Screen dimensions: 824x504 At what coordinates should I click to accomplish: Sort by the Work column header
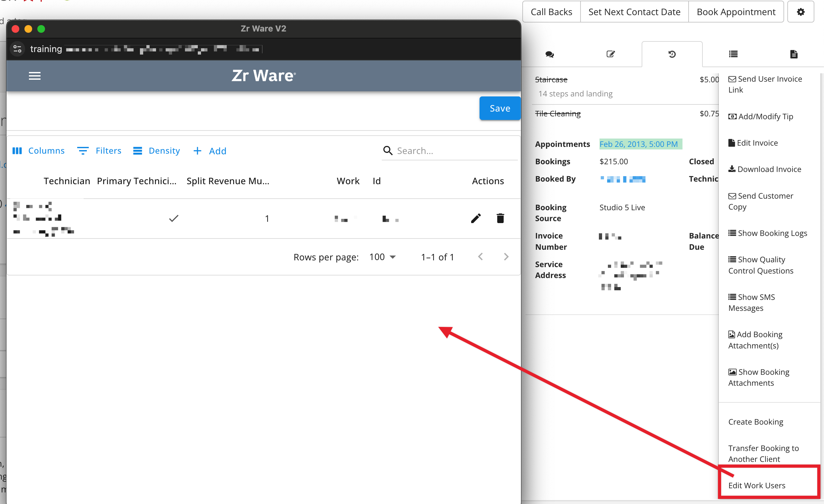click(x=348, y=181)
